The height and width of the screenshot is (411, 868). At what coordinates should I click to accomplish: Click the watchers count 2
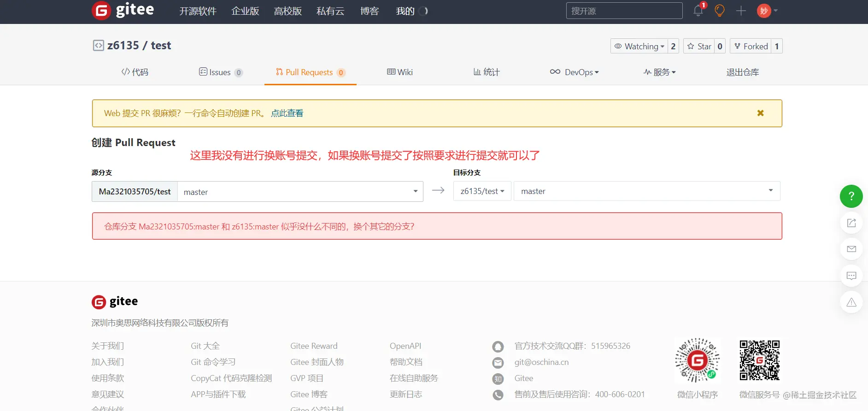point(673,46)
